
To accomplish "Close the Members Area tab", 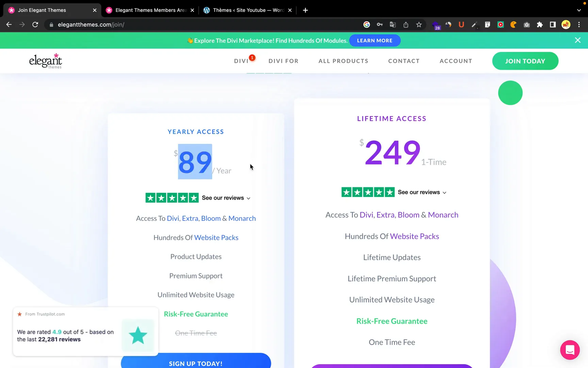I will [x=192, y=10].
